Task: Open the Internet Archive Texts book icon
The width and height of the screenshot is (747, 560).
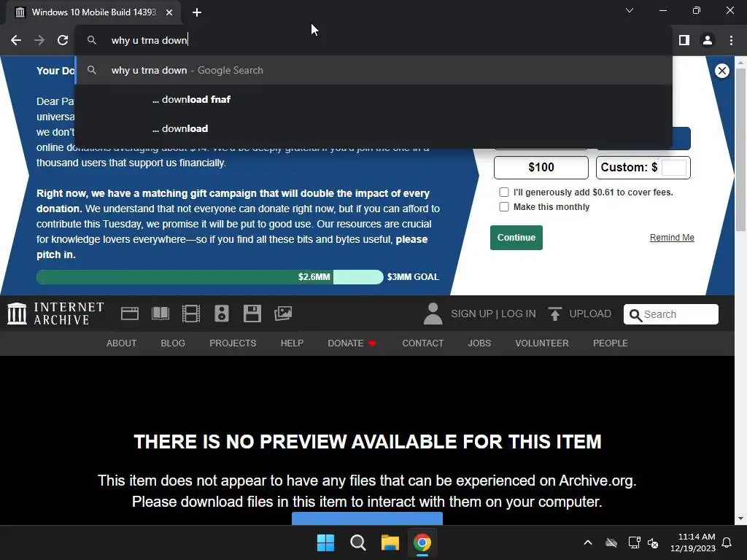Action: (160, 314)
